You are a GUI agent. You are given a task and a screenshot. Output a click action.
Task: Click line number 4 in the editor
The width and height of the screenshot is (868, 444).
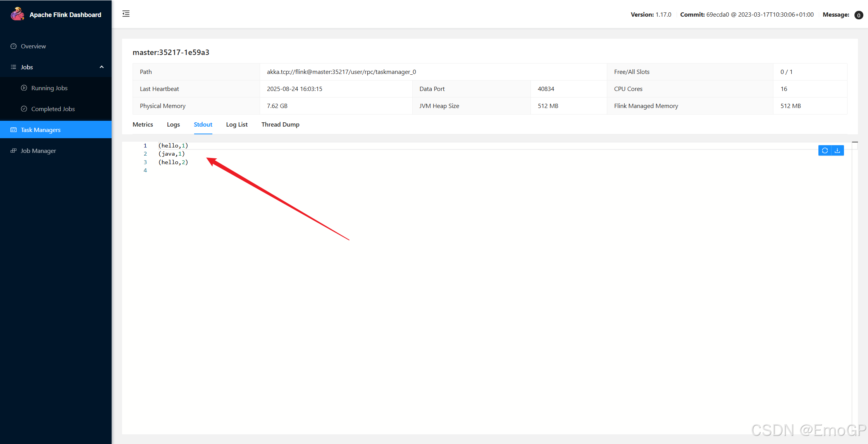[x=145, y=170]
